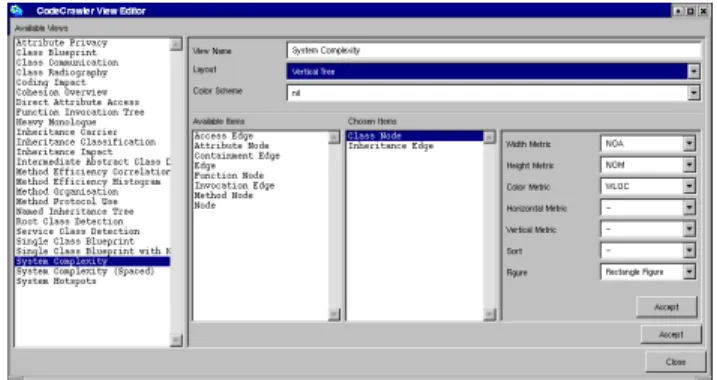Select Class Node in Chosen Items
The height and width of the screenshot is (380, 717).
click(x=415, y=136)
